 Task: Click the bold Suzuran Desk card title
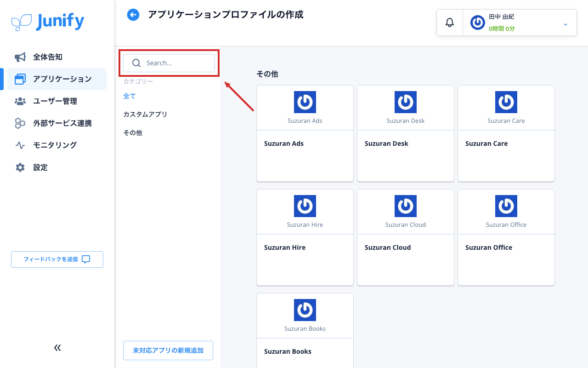coord(386,144)
